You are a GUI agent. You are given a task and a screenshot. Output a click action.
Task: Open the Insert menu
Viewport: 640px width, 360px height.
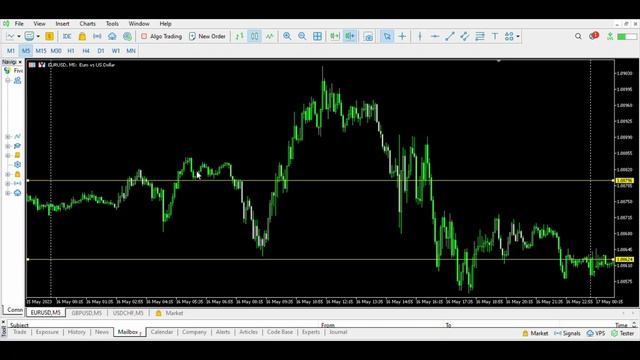62,24
